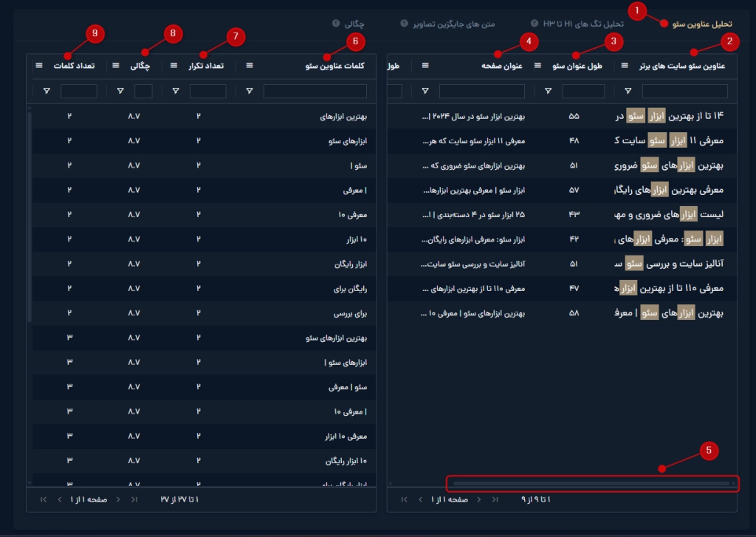Click filter icon for چگالی column
Image resolution: width=756 pixels, height=537 pixels.
tap(120, 91)
